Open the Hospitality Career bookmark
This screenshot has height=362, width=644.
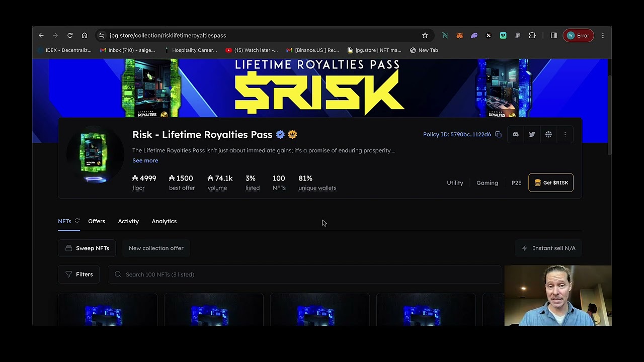tap(190, 50)
